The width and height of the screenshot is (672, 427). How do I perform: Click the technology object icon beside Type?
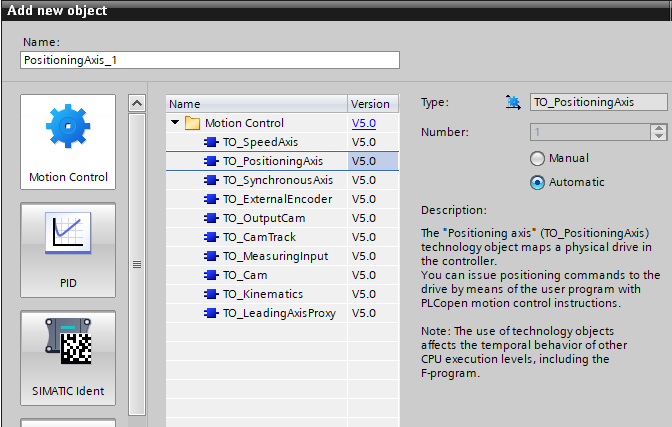coord(513,102)
